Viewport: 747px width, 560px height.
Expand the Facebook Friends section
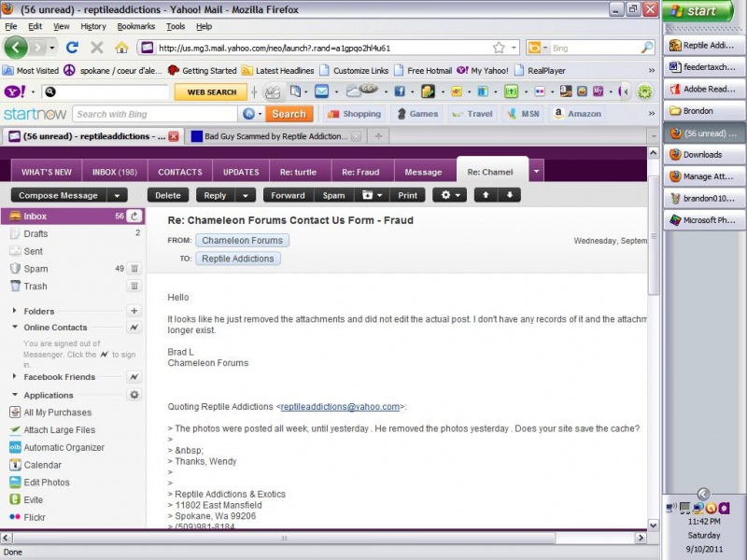[x=14, y=376]
